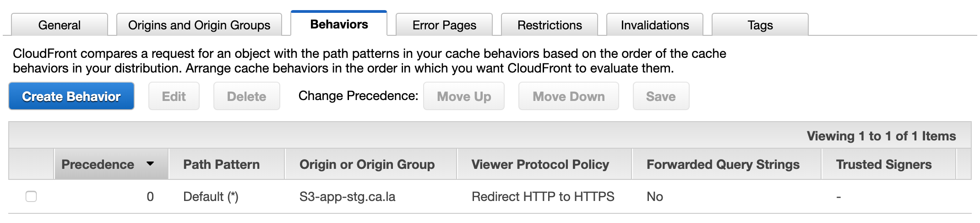
Task: Click the Create Behavior button
Action: [71, 96]
